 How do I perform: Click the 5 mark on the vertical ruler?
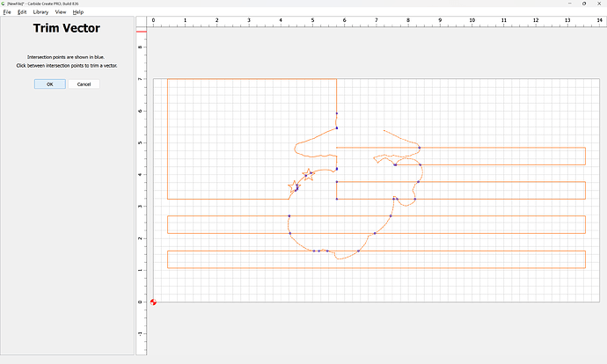pyautogui.click(x=141, y=142)
